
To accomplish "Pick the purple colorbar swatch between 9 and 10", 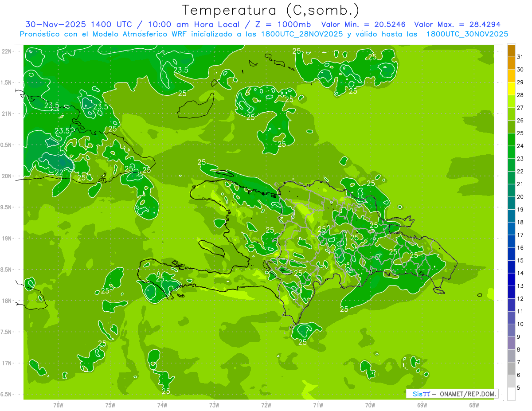I will [511, 331].
